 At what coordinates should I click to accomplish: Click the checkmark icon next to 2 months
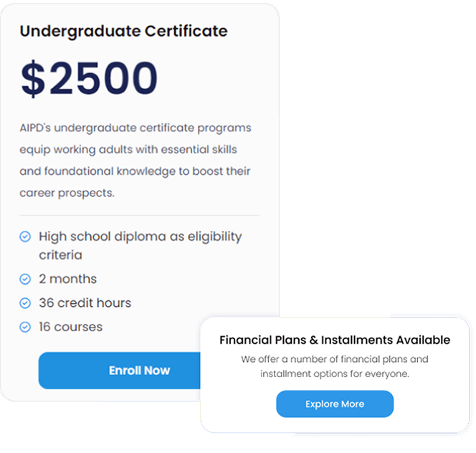pyautogui.click(x=25, y=279)
